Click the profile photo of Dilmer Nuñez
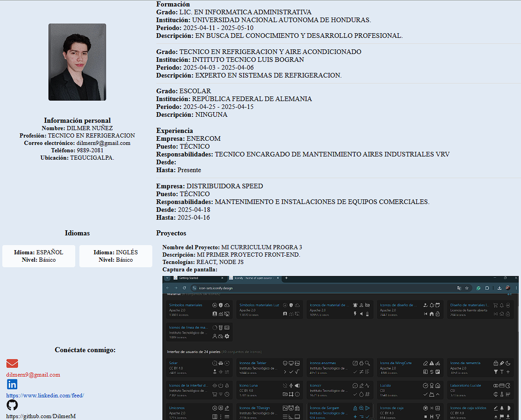521x420 pixels. [77, 62]
